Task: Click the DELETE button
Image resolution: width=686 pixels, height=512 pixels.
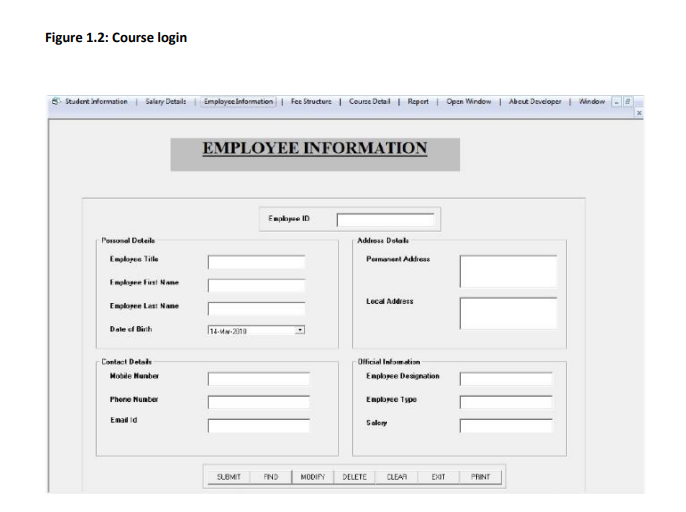Action: click(x=354, y=477)
